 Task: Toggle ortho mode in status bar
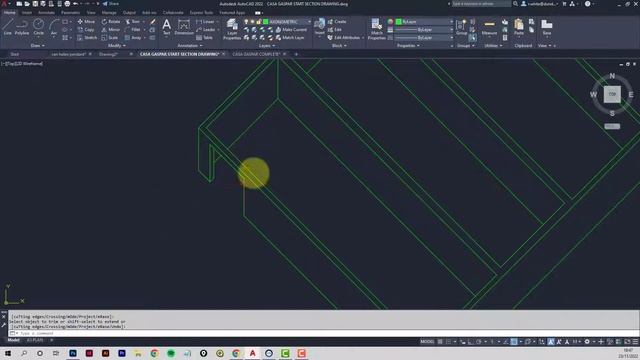471,342
